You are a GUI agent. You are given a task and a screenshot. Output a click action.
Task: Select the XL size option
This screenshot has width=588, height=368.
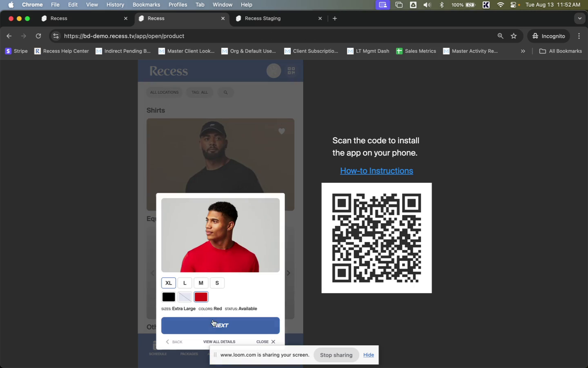tap(169, 283)
